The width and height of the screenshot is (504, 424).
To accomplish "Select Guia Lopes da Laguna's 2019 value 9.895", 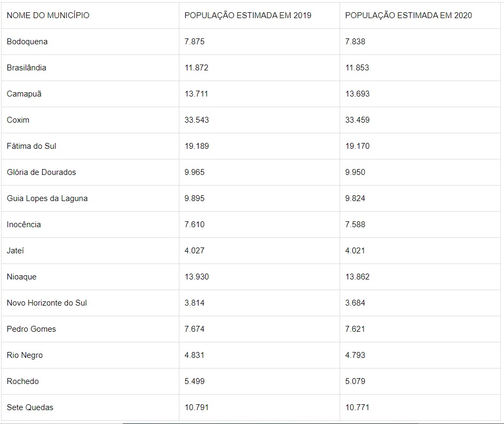I will tap(194, 198).
